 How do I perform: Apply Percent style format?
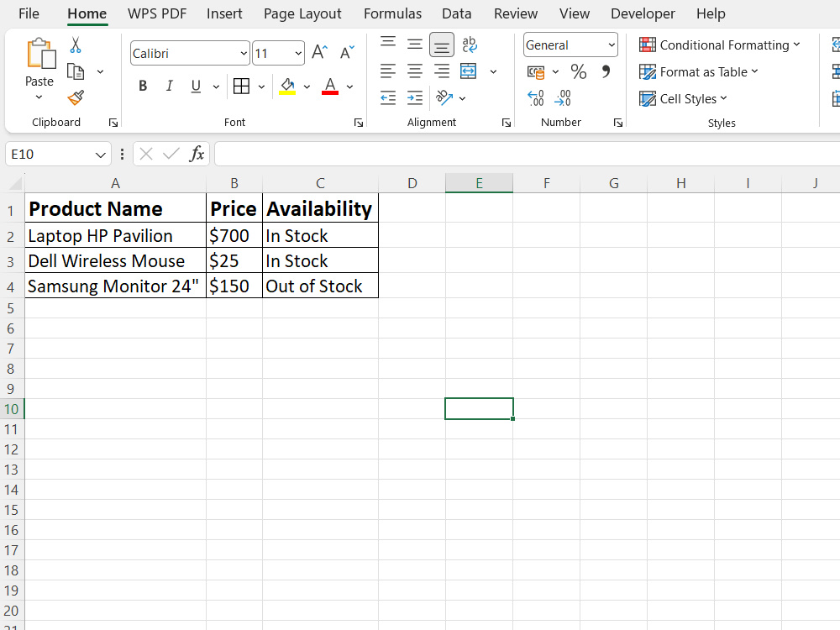(579, 71)
